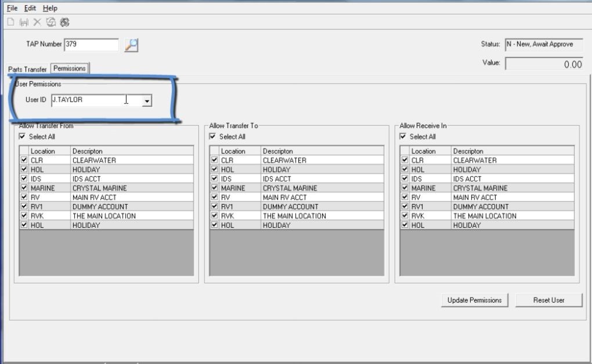Click Descripton column header in Allow Receive In

(x=512, y=151)
